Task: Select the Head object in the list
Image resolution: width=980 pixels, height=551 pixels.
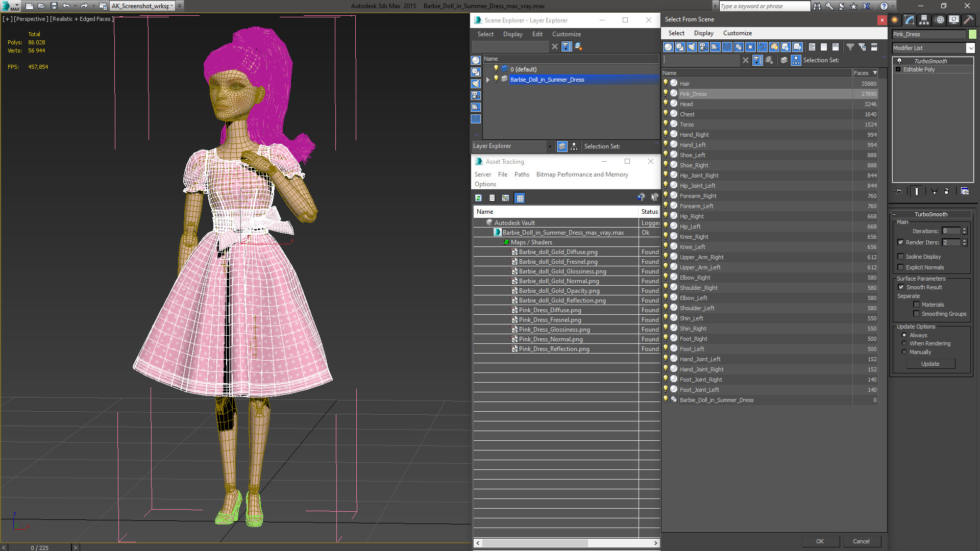Action: (686, 104)
